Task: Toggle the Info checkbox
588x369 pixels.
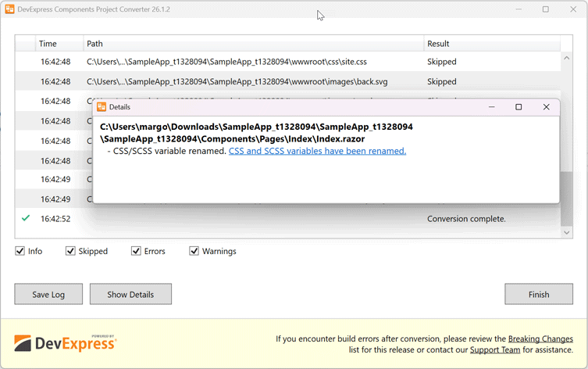Action: click(20, 251)
